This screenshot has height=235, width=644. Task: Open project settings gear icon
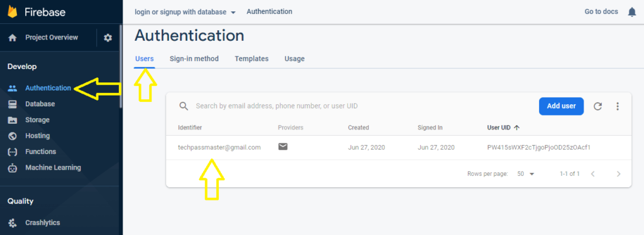coord(108,38)
